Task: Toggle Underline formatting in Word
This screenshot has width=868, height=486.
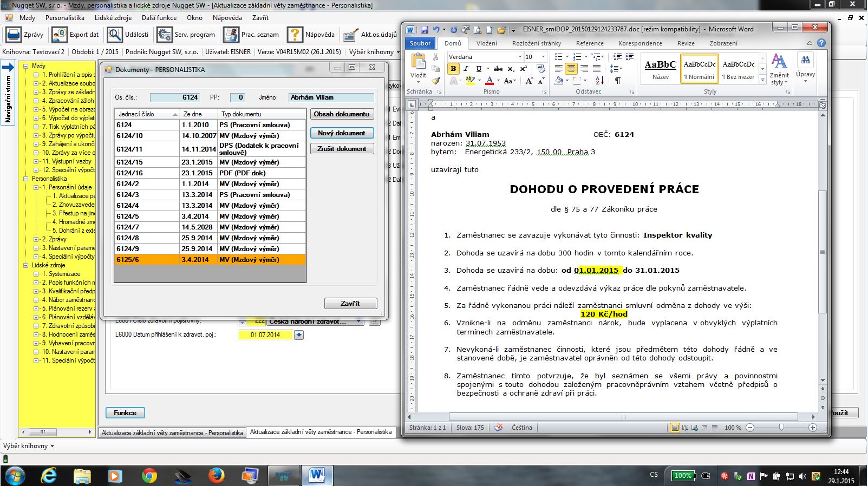Action: click(478, 69)
